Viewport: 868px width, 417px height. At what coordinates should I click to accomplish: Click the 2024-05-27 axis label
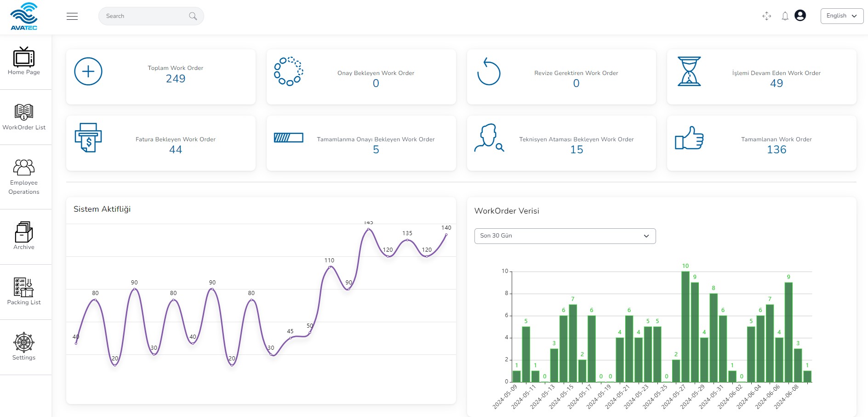tap(674, 397)
